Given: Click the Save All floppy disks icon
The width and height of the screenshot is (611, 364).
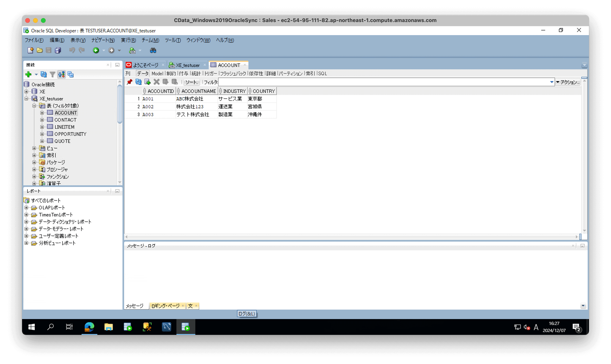Looking at the screenshot, I should click(x=58, y=50).
